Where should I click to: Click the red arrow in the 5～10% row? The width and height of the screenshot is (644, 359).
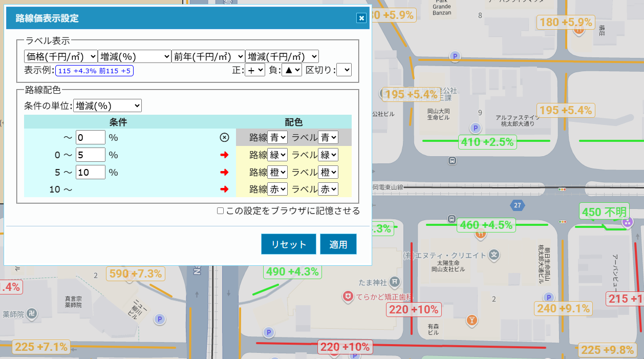click(224, 172)
